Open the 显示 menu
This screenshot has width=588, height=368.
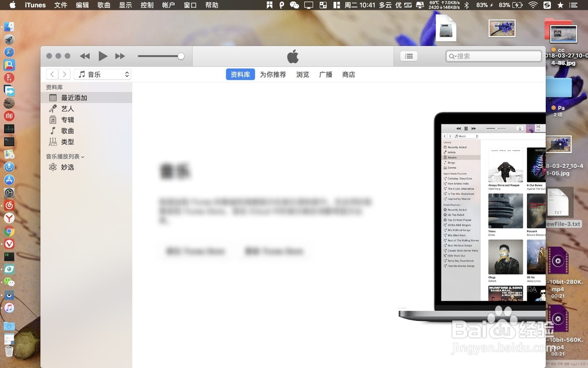click(125, 5)
